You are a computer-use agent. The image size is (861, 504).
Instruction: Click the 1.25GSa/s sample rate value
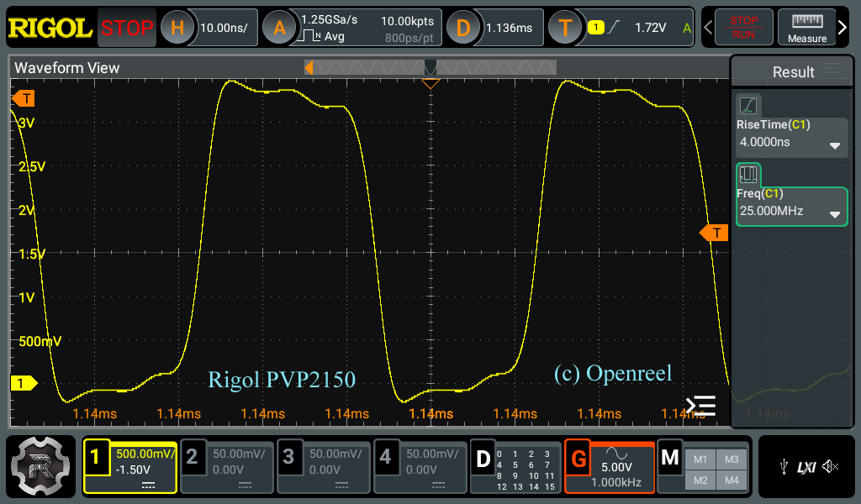click(329, 20)
